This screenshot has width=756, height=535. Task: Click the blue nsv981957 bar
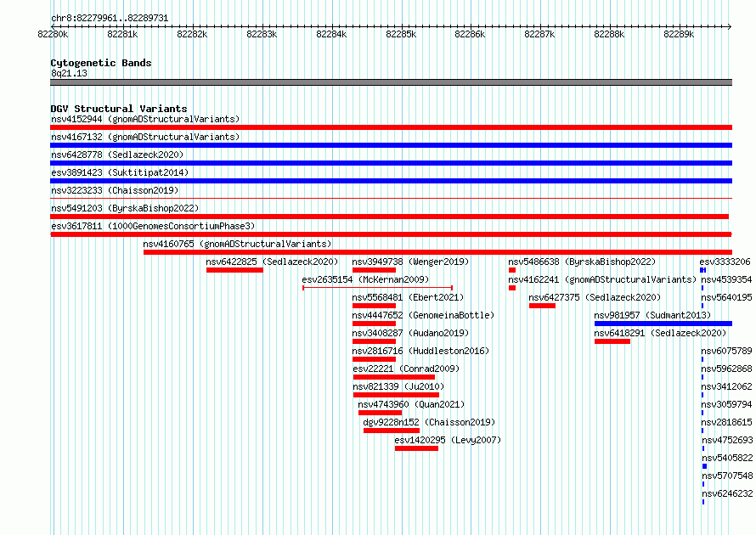click(x=663, y=324)
